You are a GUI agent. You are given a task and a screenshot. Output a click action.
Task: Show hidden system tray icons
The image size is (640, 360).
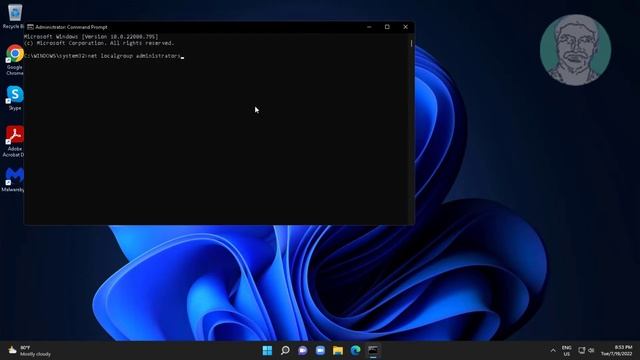click(x=553, y=351)
